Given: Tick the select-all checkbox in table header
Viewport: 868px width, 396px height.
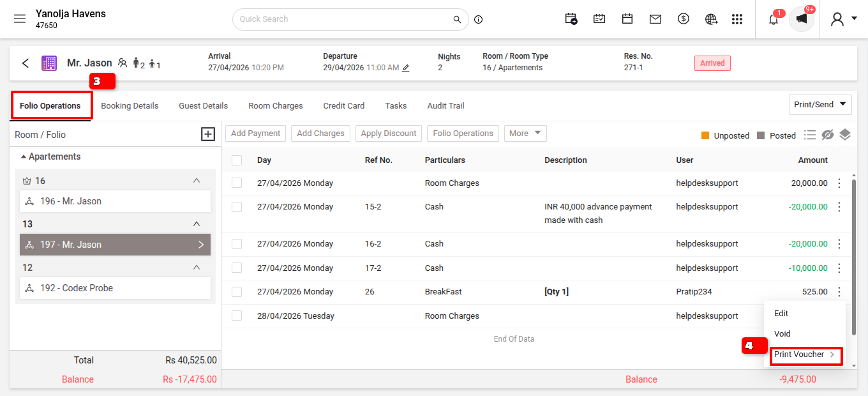Looking at the screenshot, I should tap(237, 160).
